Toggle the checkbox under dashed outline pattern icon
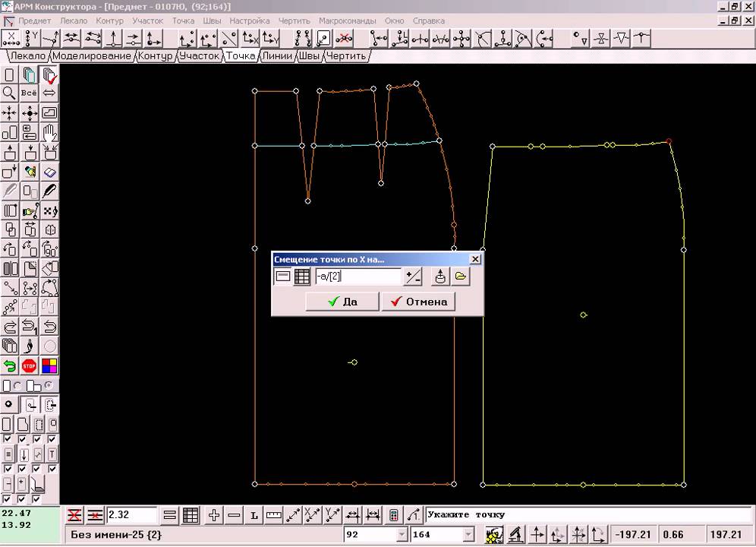Viewport: 756px width, 547px height. 37,439
